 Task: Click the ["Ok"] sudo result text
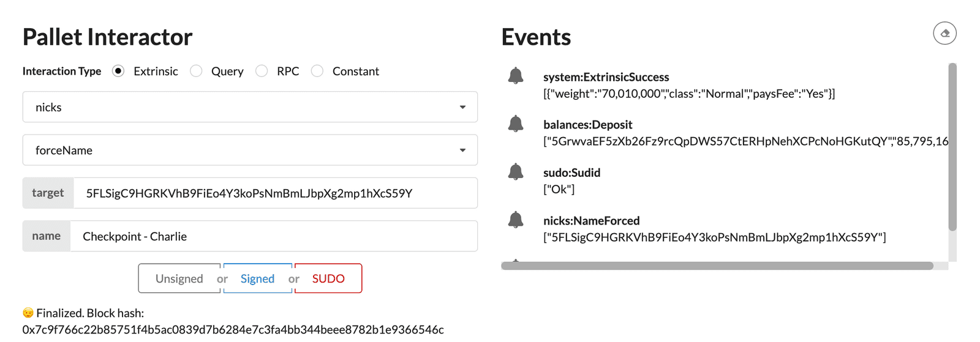[x=559, y=189]
